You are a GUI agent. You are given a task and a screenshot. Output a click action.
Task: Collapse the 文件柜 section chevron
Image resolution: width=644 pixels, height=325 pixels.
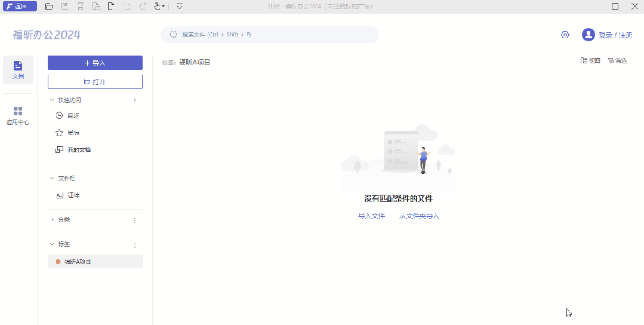point(52,178)
